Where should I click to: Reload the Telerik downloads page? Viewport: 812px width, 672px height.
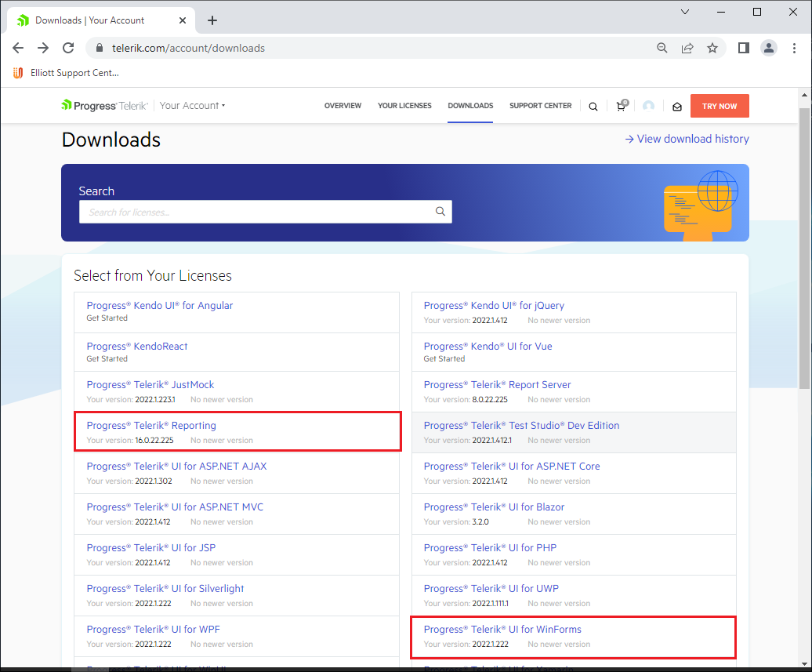[68, 48]
